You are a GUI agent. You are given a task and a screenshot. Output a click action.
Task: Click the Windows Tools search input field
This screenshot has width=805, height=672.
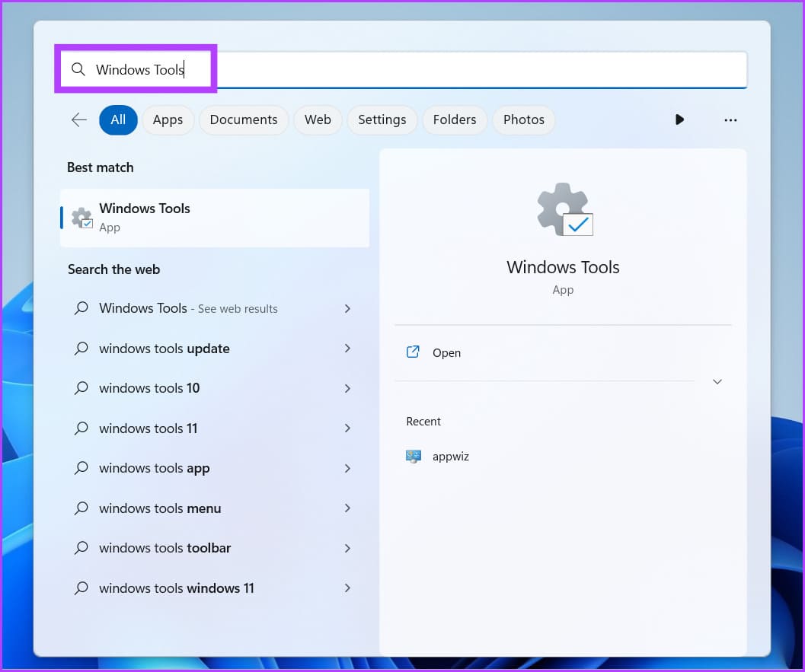coord(404,69)
